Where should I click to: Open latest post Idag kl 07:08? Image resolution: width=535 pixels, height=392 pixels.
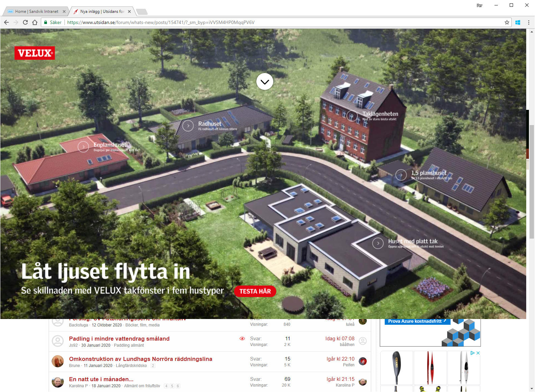coord(340,339)
